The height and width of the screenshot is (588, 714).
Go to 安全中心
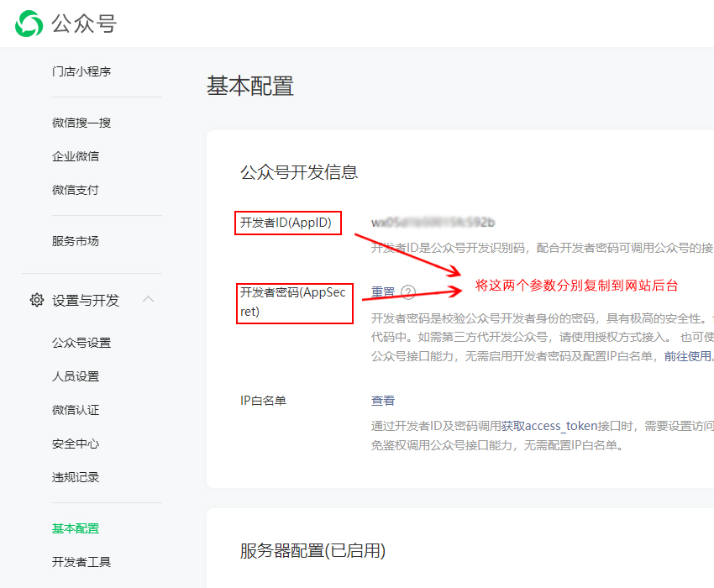pos(75,444)
